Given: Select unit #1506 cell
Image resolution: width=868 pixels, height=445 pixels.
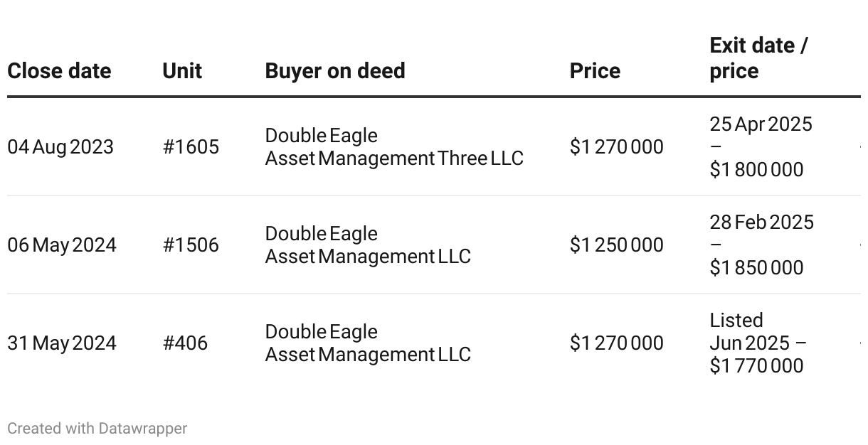Looking at the screenshot, I should coord(191,245).
